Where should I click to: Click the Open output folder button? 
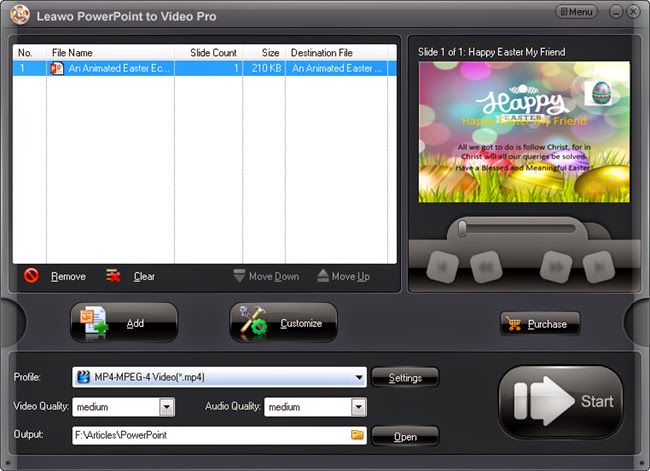coord(405,436)
